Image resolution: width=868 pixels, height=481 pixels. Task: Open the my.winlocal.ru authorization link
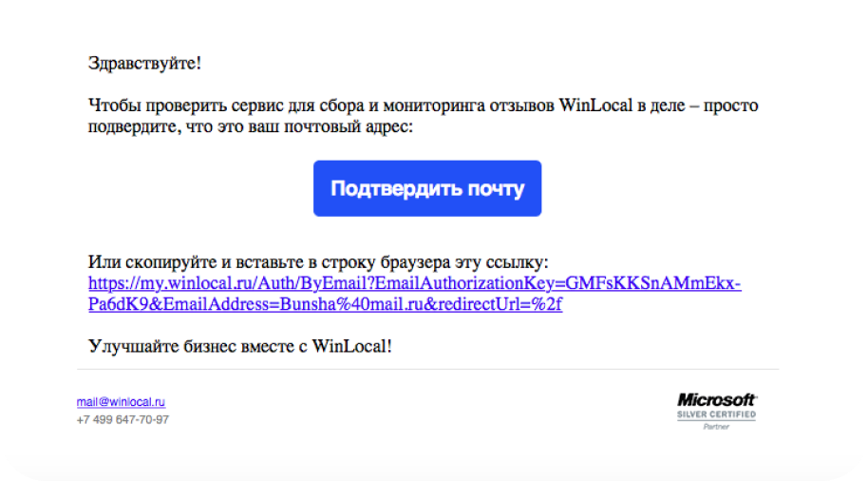coord(414,284)
